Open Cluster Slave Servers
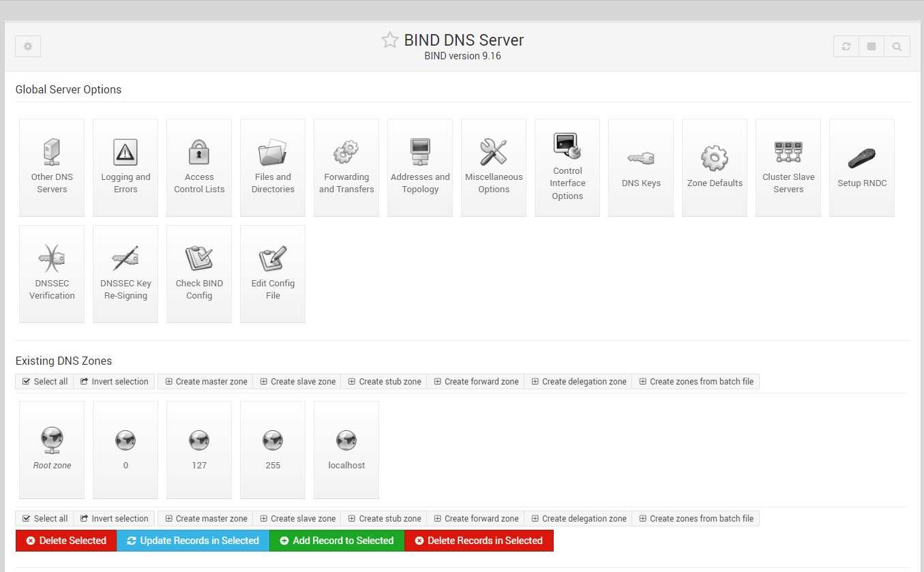 coord(788,167)
